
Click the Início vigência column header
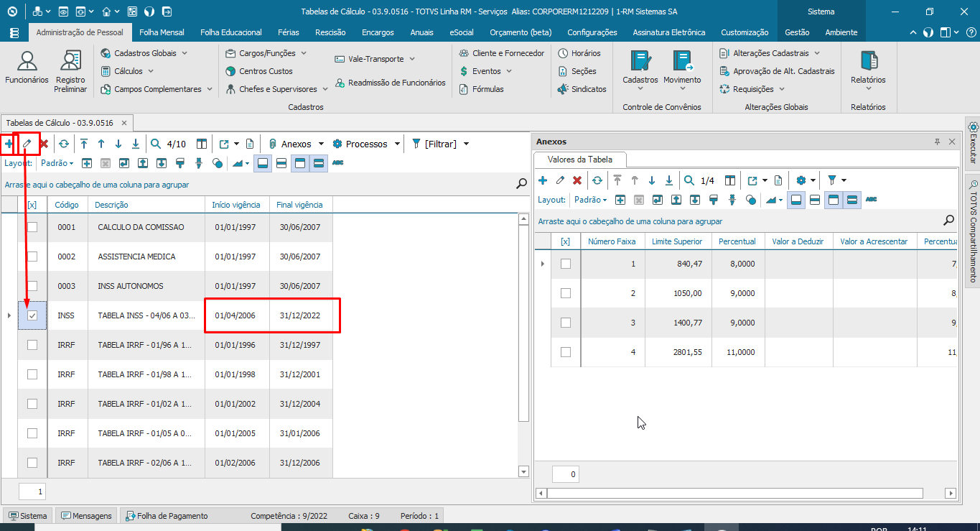(237, 205)
